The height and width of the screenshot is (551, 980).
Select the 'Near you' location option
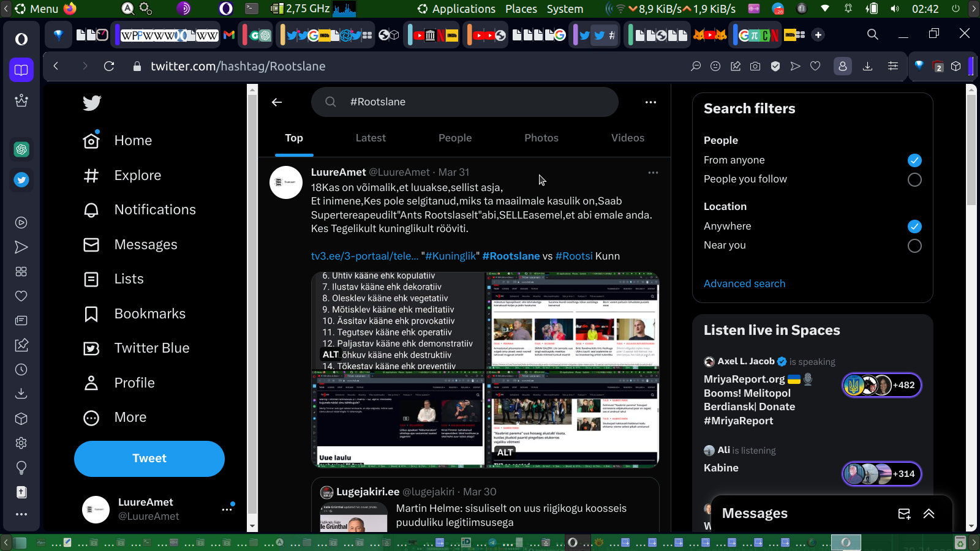click(x=914, y=246)
